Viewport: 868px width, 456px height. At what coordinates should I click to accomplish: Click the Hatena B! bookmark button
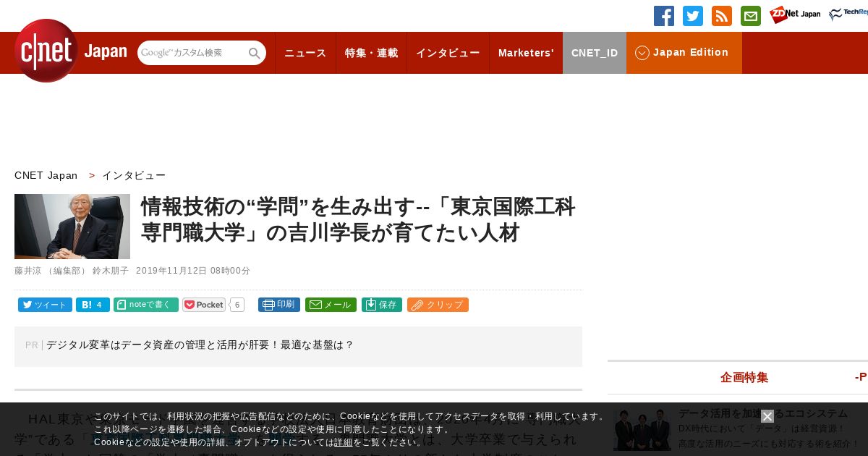(x=93, y=305)
